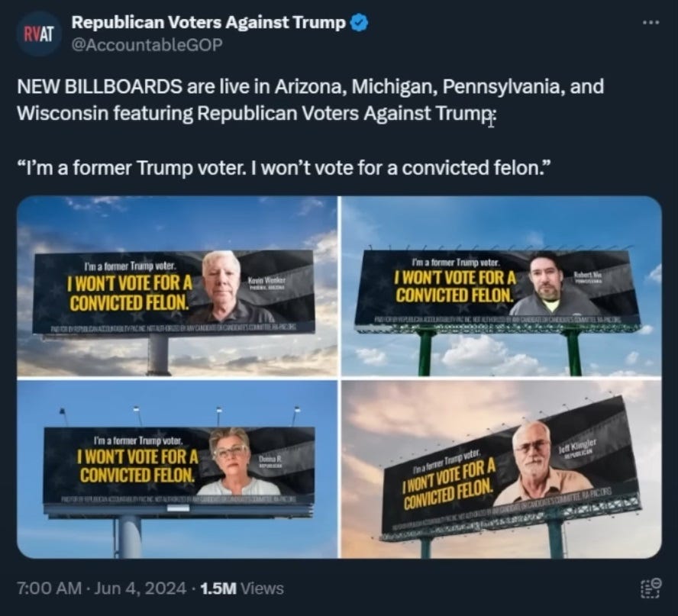Image resolution: width=678 pixels, height=616 pixels.
Task: Click the 7:00 AM · Jun 4, 2024 timestamp
Action: click(x=102, y=589)
